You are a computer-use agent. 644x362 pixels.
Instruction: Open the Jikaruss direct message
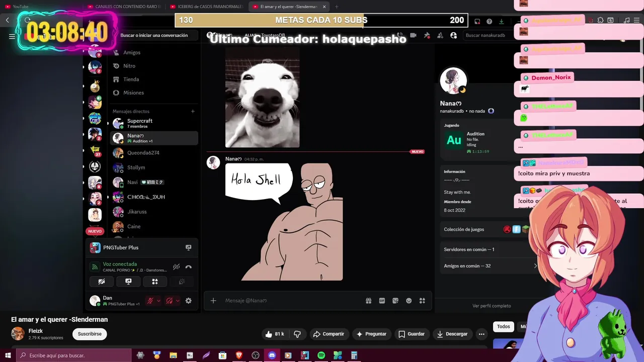153,212
